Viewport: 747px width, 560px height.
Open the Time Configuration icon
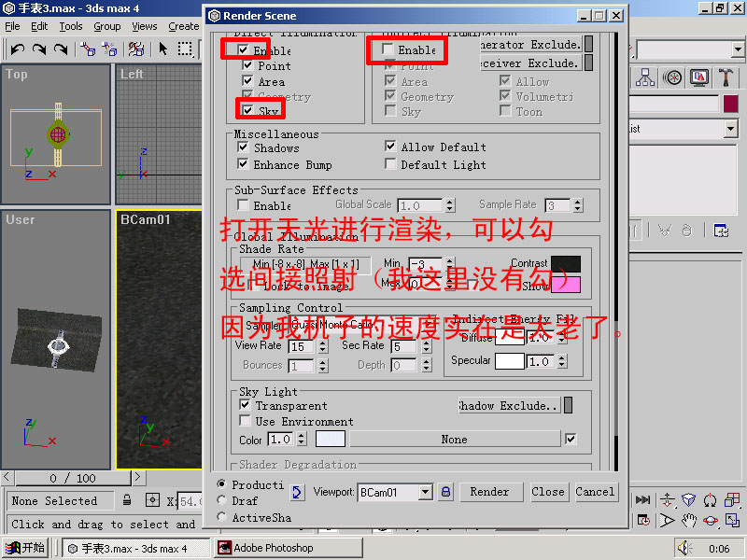point(643,520)
